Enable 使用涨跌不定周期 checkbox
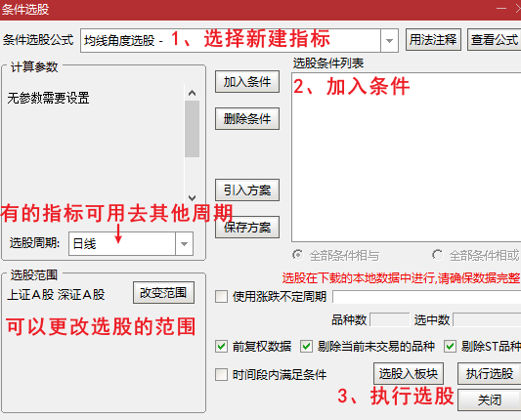Image resolution: width=521 pixels, height=420 pixels. [x=221, y=297]
